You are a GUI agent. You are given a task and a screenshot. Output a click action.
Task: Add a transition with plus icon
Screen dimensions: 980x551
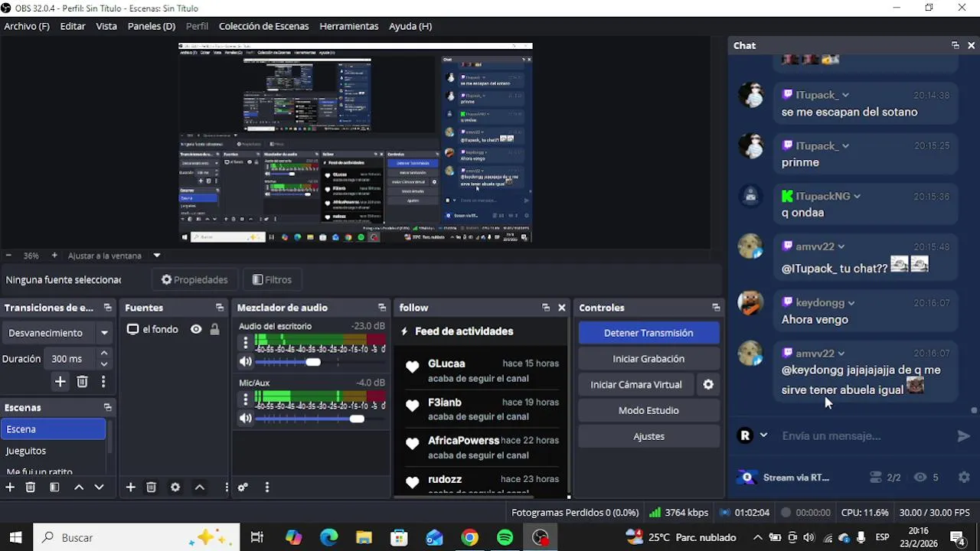(60, 381)
